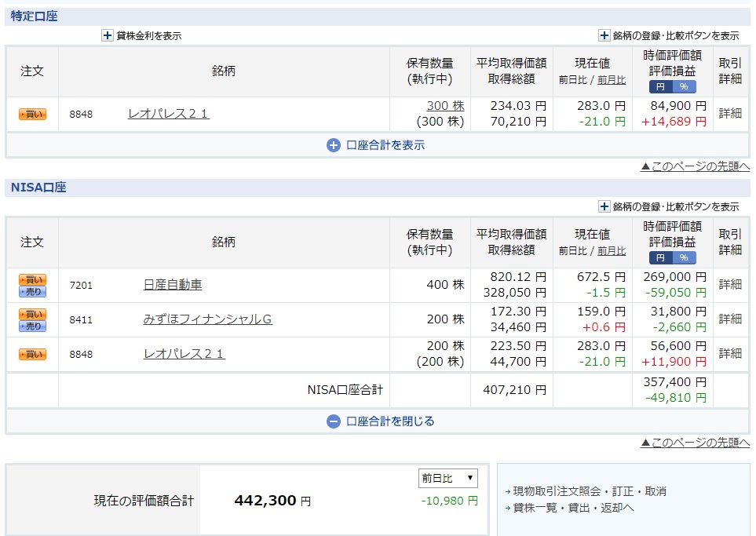Switch to 円 display in 特定口座 header
The image size is (756, 536).
[660, 87]
